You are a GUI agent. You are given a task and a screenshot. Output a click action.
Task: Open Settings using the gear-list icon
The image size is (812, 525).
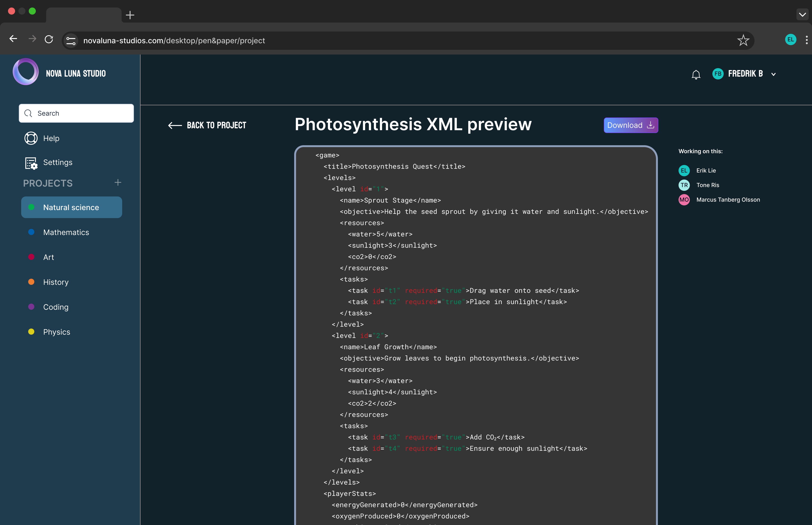coord(31,163)
